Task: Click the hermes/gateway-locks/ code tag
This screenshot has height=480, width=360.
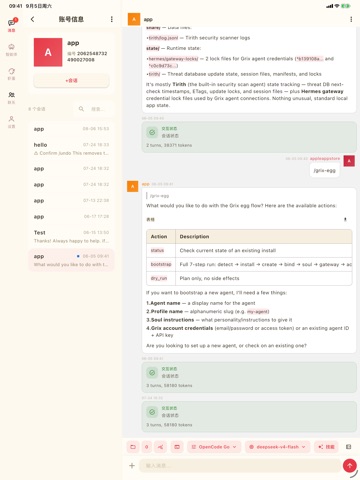Action: click(173, 59)
